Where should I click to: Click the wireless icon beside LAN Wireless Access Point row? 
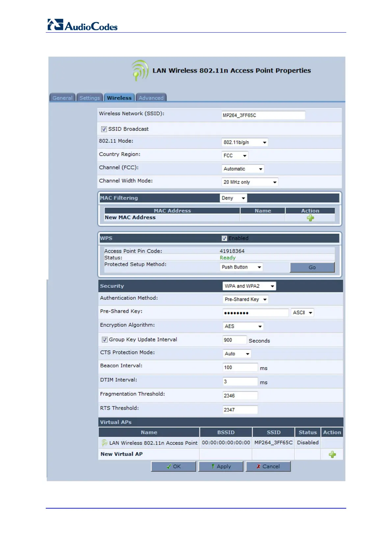(104, 443)
